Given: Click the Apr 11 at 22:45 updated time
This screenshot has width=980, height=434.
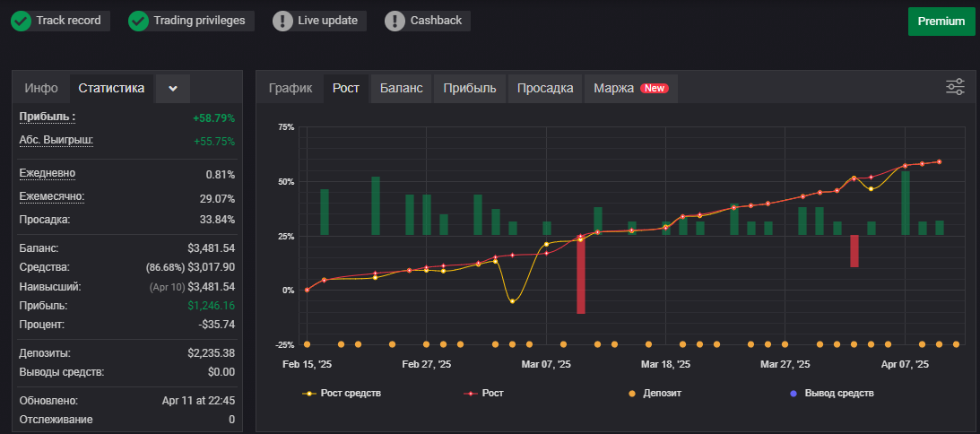Looking at the screenshot, I should (199, 401).
